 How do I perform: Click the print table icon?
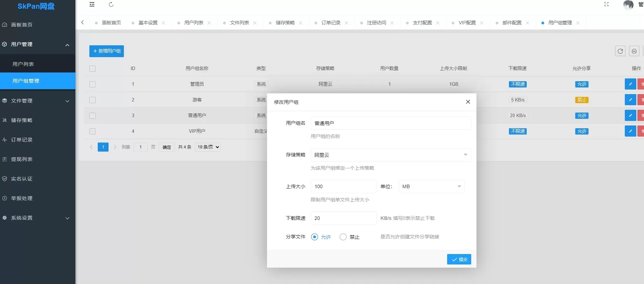tap(634, 51)
